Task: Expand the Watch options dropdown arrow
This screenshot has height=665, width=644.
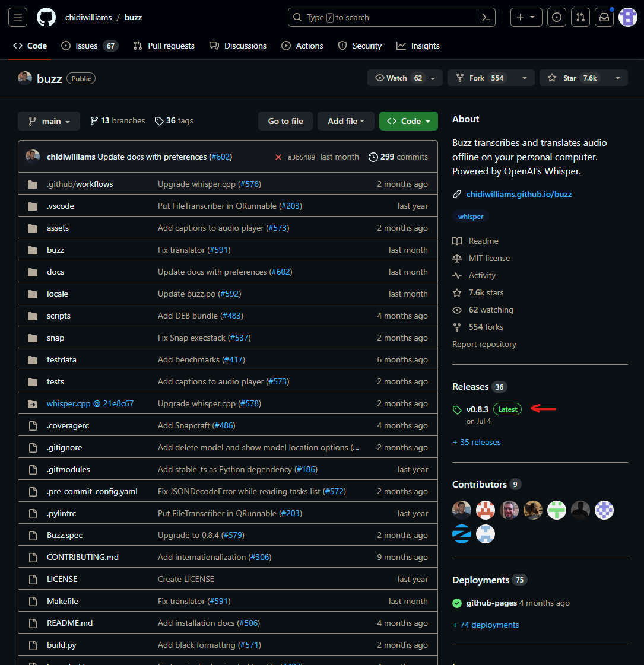Action: (x=433, y=78)
